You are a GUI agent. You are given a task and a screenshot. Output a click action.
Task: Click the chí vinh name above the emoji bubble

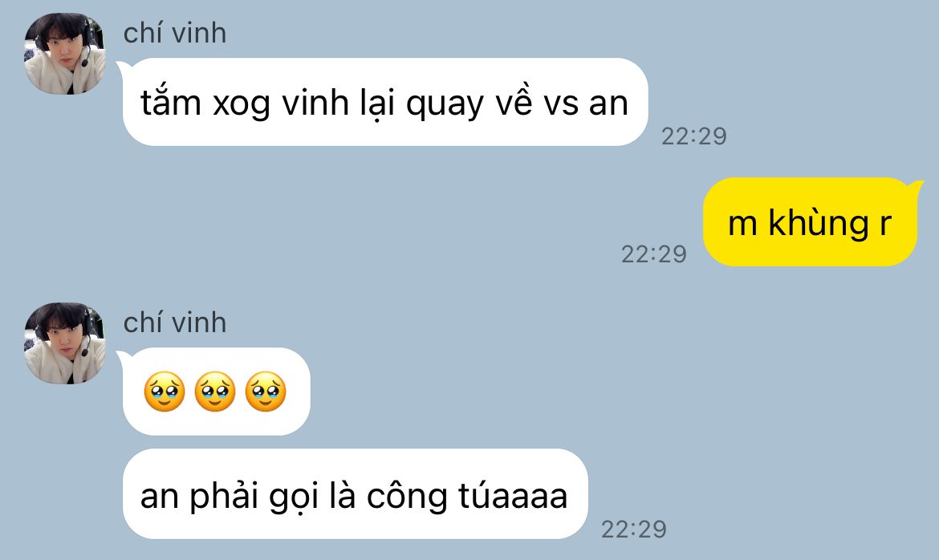tap(175, 323)
